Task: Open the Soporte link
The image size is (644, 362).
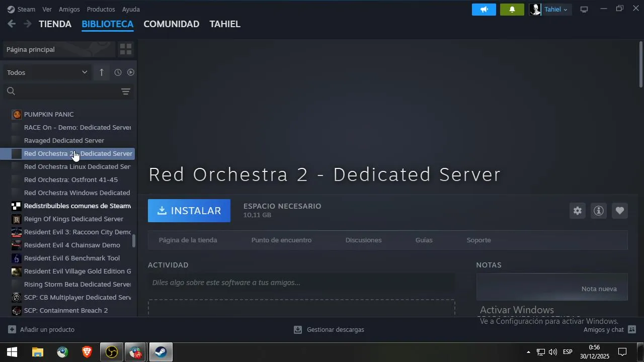Action: [478, 240]
